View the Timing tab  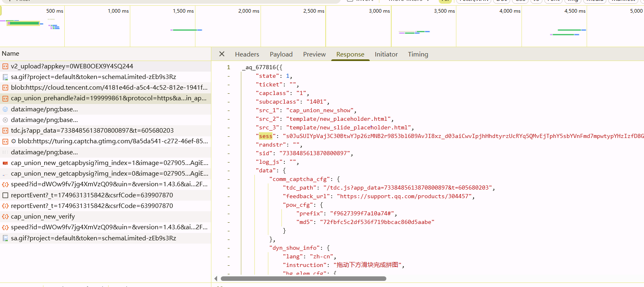coord(418,54)
